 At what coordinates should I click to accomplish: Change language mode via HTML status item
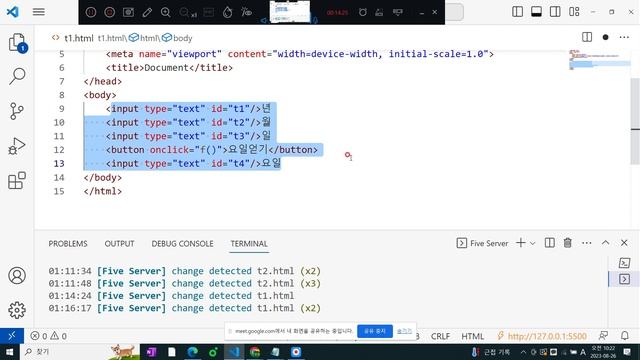[x=472, y=336]
